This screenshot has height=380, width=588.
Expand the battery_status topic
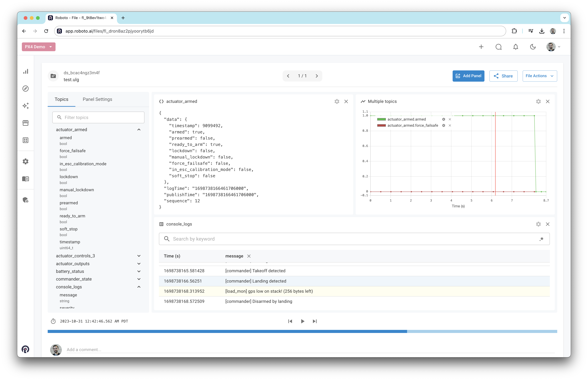(139, 271)
